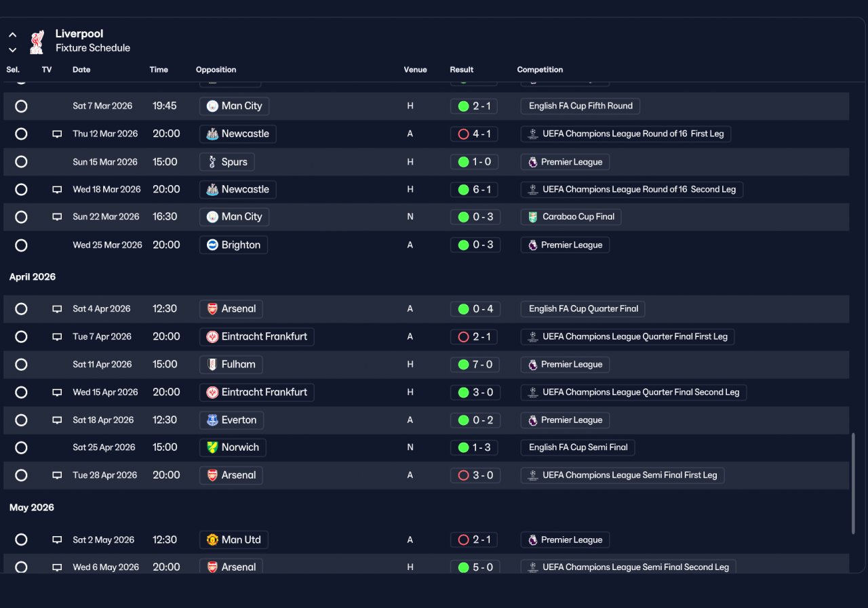
Task: Click the down chevron beside Fixture Schedule
Action: click(12, 49)
